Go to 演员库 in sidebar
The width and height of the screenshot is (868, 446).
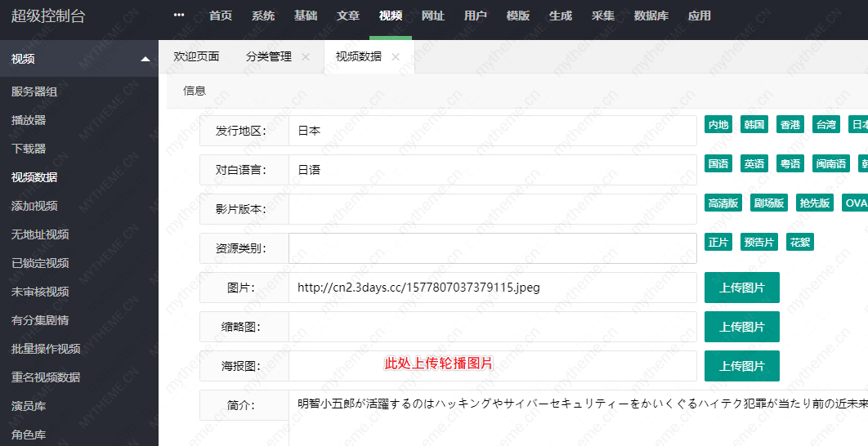coord(29,406)
